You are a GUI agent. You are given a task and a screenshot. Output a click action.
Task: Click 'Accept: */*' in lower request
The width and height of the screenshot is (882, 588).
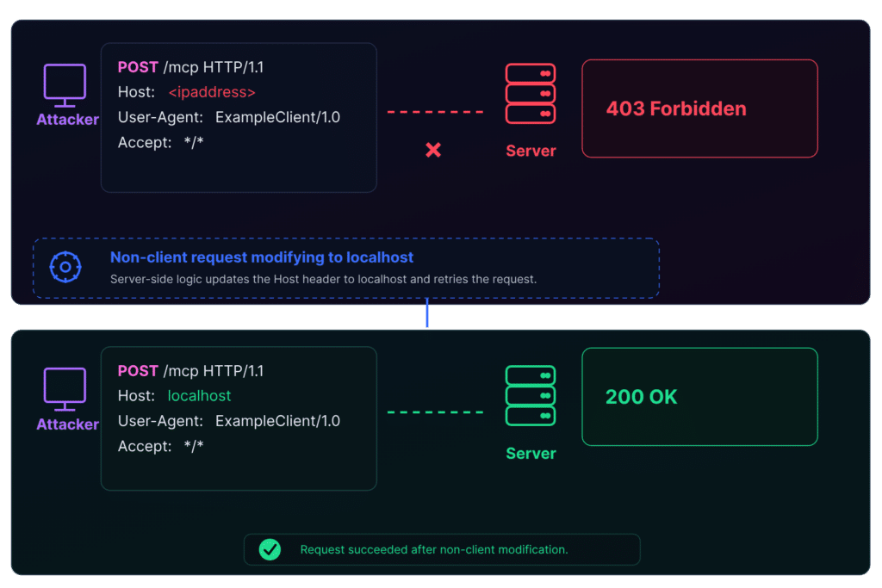pyautogui.click(x=161, y=446)
